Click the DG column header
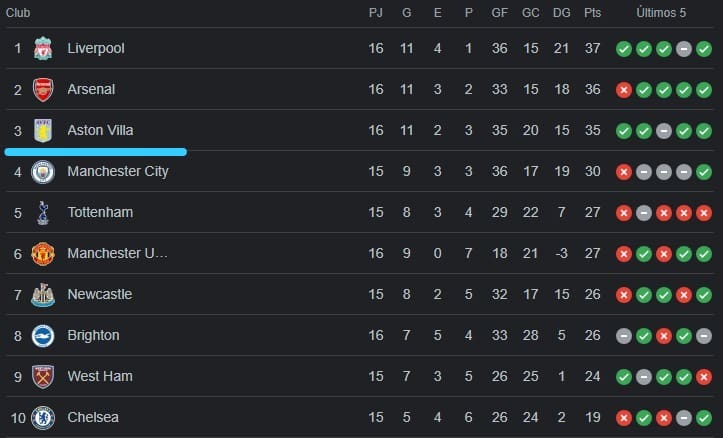 (x=561, y=13)
